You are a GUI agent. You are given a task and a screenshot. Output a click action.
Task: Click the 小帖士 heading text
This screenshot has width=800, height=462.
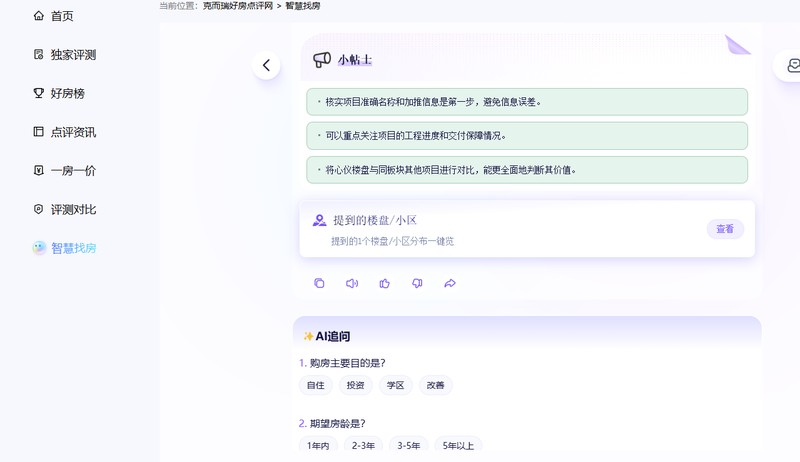pyautogui.click(x=355, y=60)
